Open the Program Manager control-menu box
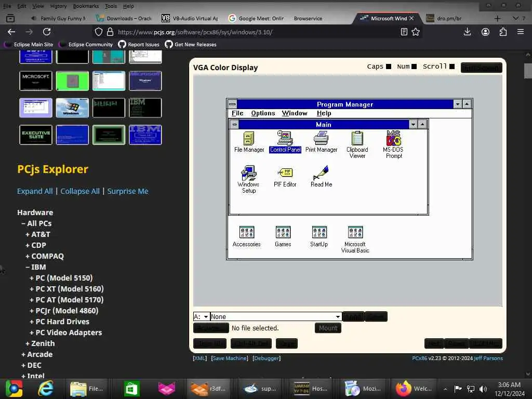The image size is (532, 399). click(232, 104)
